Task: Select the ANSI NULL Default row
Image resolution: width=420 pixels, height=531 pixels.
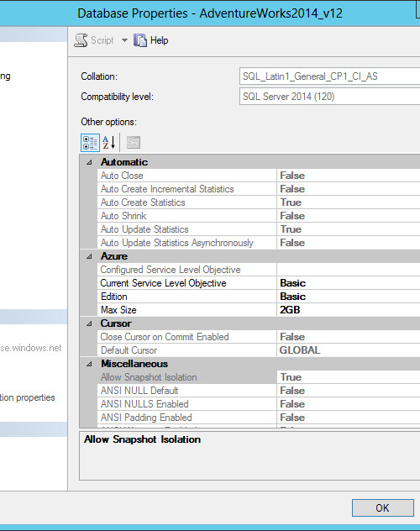Action: 259,391
